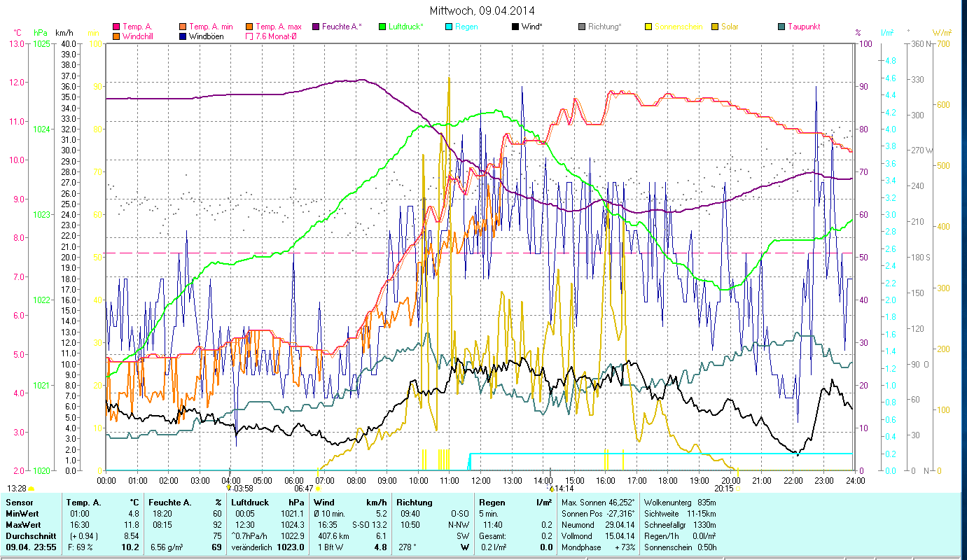Click the Sensor header in the data table
967x560 pixels.
(19, 503)
